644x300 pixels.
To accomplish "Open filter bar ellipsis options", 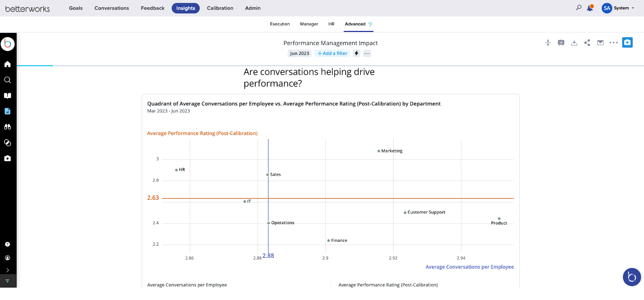I will [x=367, y=53].
